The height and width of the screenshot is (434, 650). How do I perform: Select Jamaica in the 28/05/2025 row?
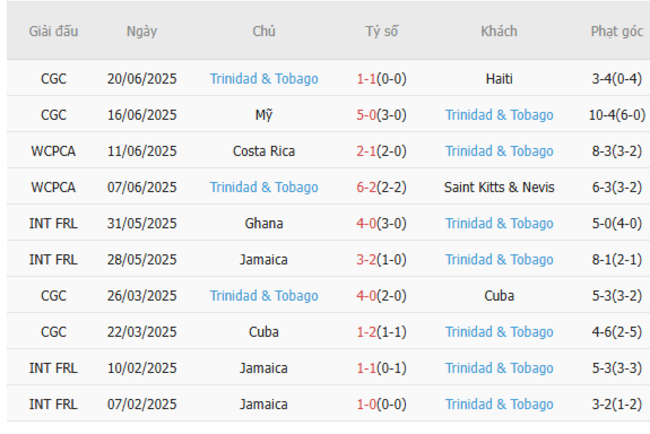[x=264, y=260]
